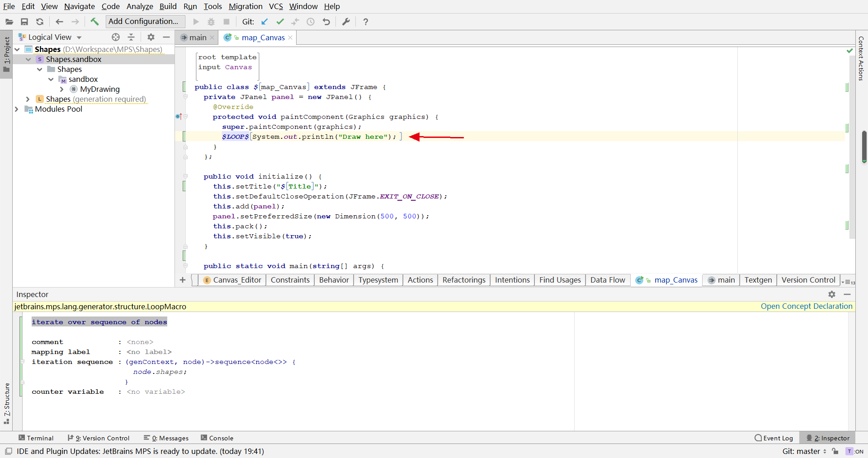Open the Migration menu

pyautogui.click(x=245, y=6)
